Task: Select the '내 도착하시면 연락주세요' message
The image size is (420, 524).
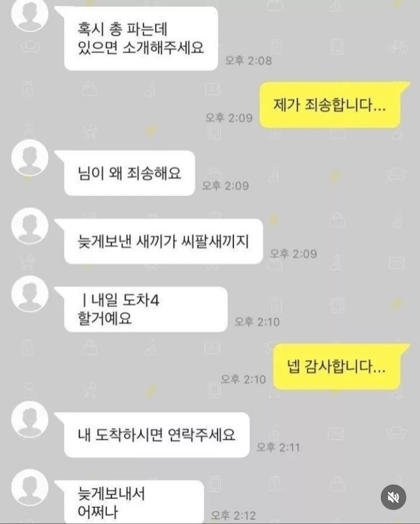Action: click(157, 435)
